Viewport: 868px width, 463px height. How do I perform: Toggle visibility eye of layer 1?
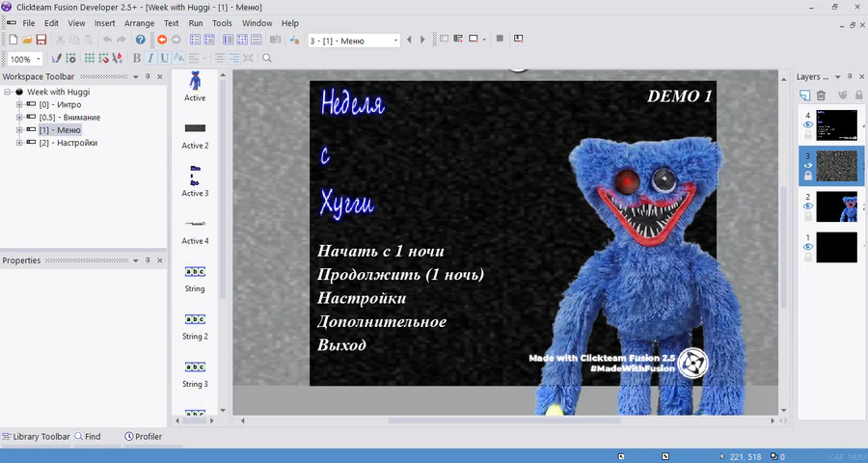(x=807, y=247)
